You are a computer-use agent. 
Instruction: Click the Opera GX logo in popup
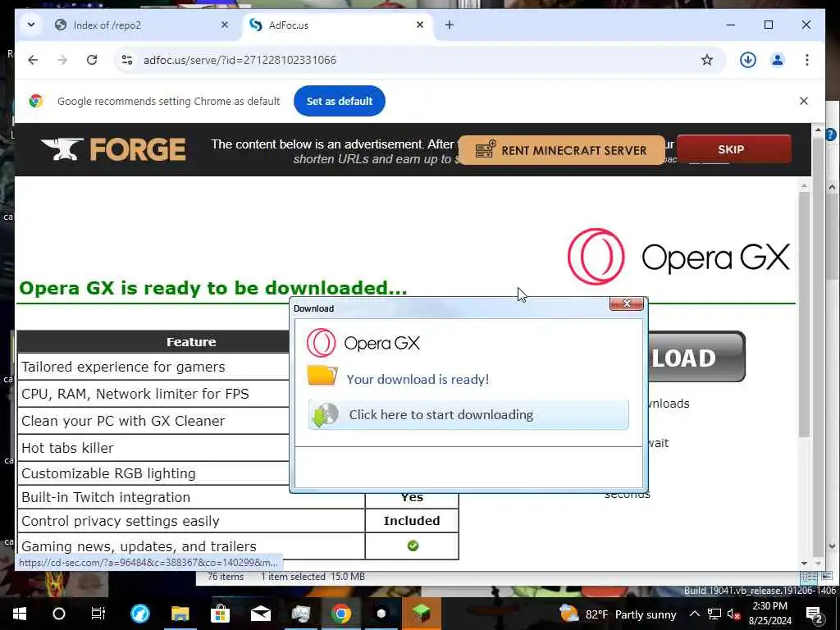coord(363,343)
